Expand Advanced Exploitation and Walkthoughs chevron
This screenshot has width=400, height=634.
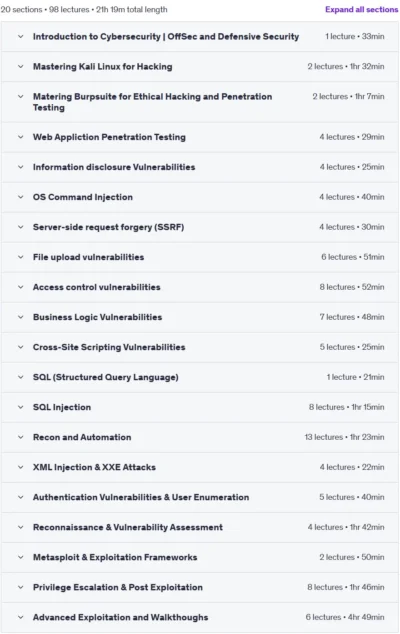click(21, 617)
